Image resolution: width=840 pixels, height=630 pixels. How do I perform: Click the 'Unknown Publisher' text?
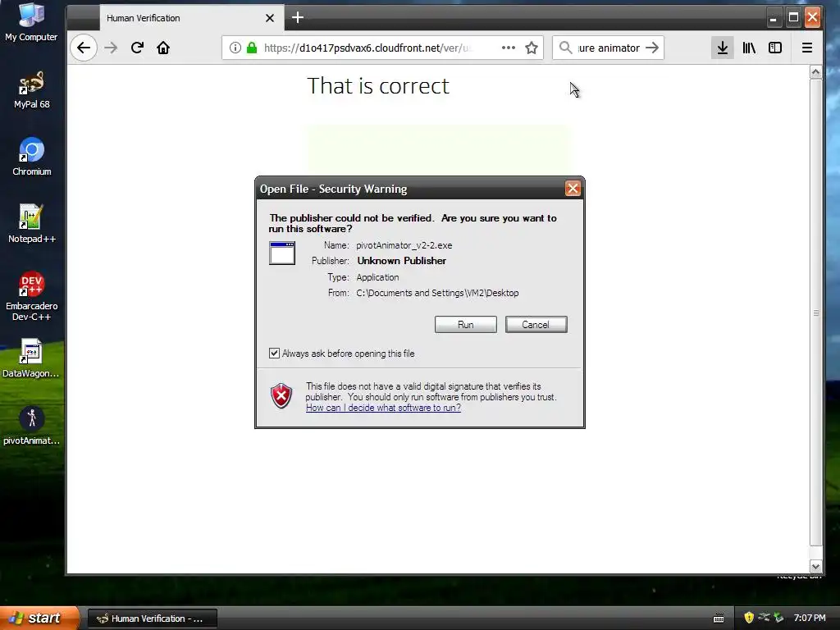pos(402,261)
